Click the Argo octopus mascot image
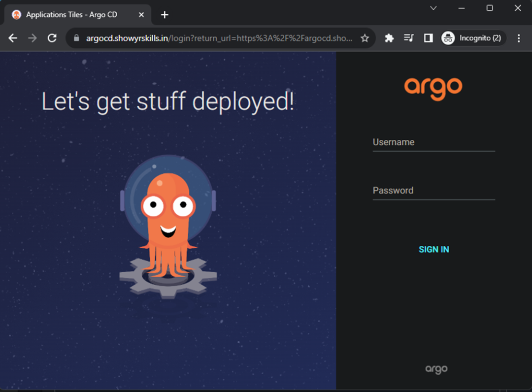Viewport: 532px width, 392px height. click(x=168, y=227)
